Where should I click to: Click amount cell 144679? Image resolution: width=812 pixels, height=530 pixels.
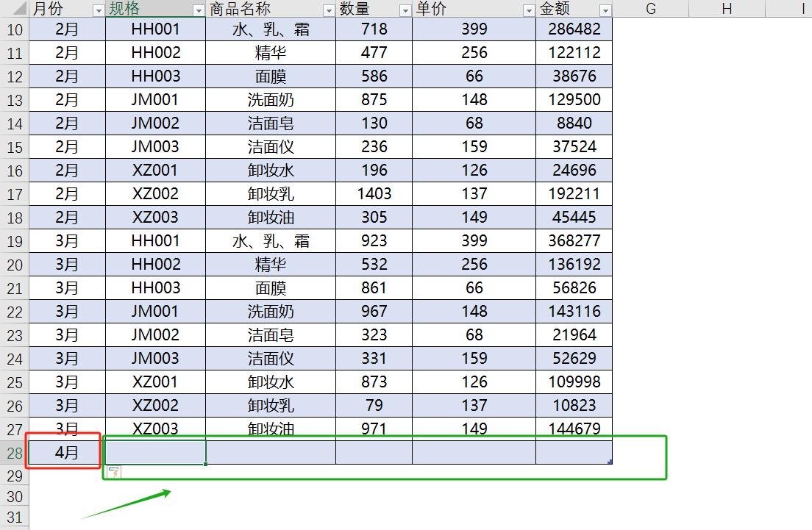574,429
